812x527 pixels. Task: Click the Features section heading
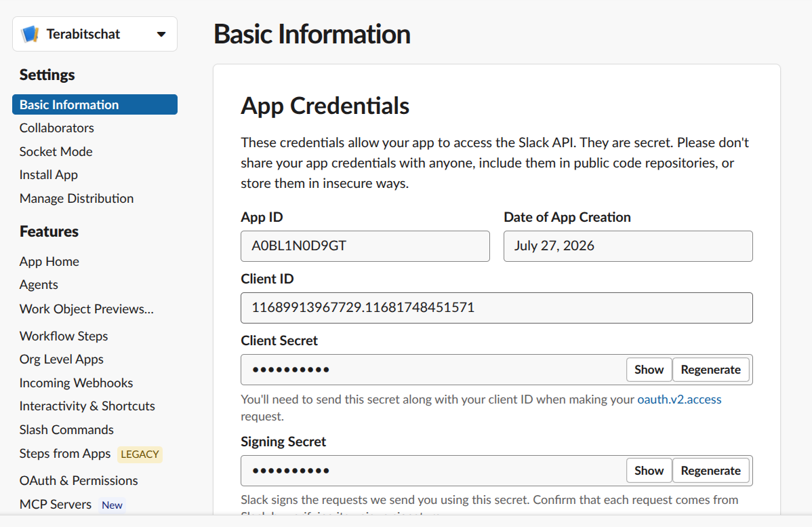(49, 232)
